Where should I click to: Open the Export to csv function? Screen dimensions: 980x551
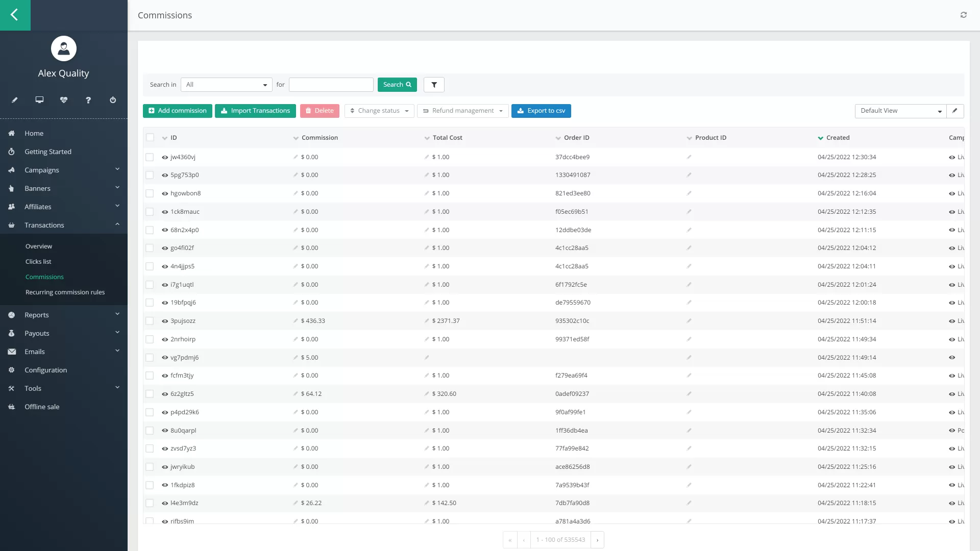coord(541,111)
